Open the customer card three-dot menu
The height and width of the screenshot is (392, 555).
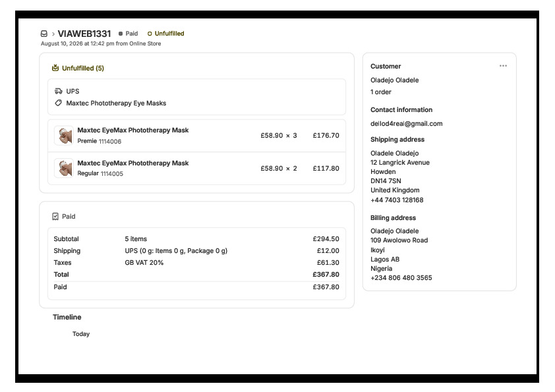coord(503,66)
